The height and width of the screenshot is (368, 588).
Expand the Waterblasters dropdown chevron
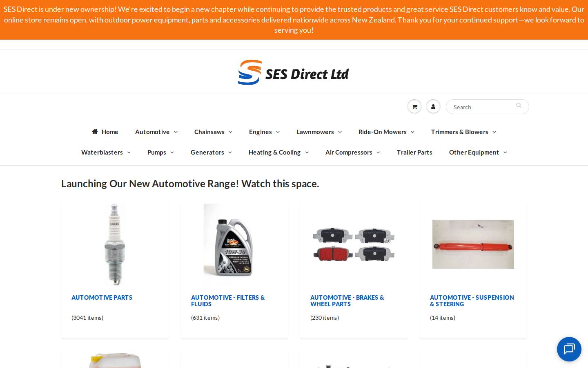[129, 153]
